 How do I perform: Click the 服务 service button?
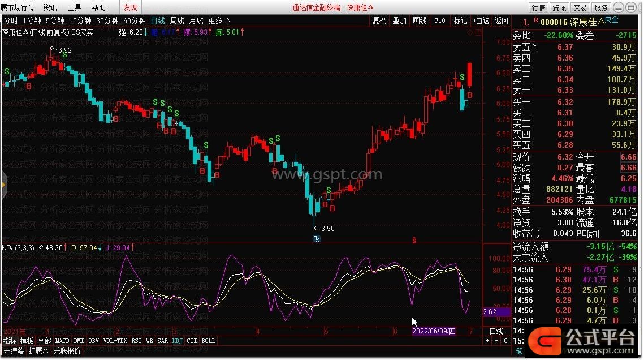coord(601,7)
